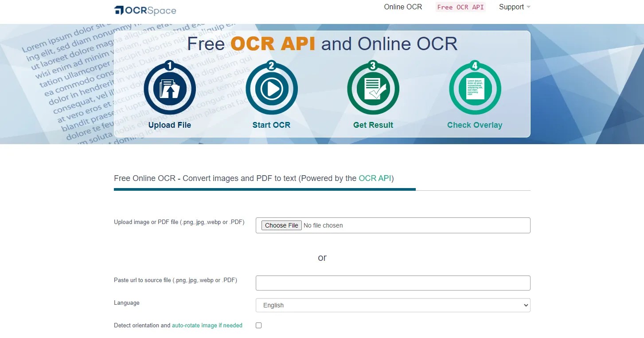Screen dimensions: 644x338
Task: Follow the auto-rotate image if needed link
Action: tap(207, 326)
